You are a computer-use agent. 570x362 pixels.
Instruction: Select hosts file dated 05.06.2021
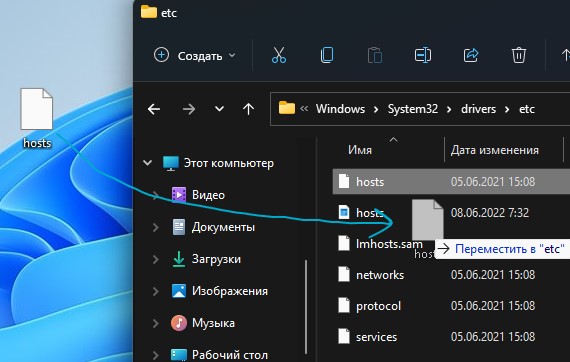(451, 181)
